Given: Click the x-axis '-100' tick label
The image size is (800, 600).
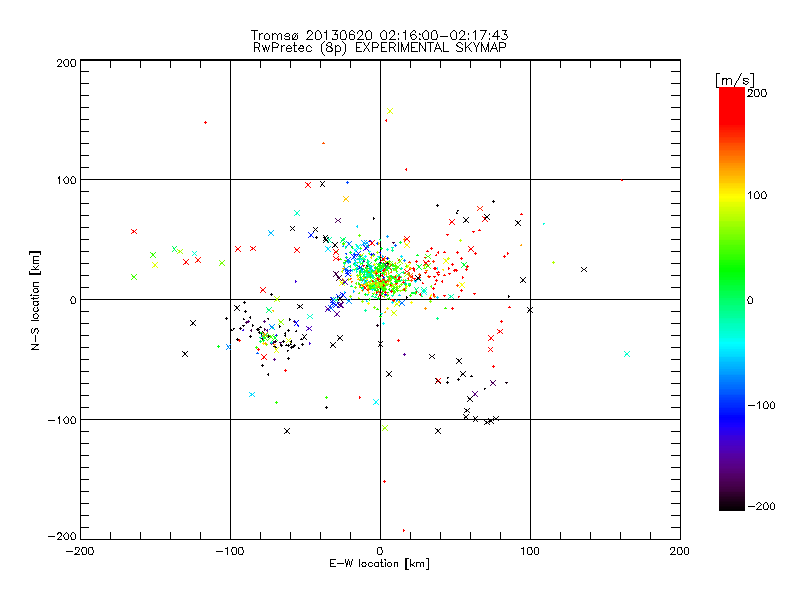Looking at the screenshot, I should pos(230,551).
